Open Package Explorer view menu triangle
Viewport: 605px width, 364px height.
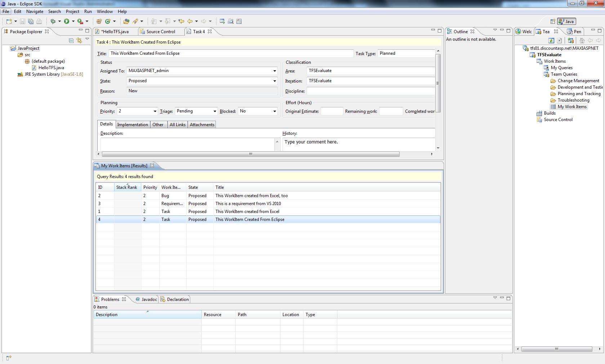[x=87, y=39]
